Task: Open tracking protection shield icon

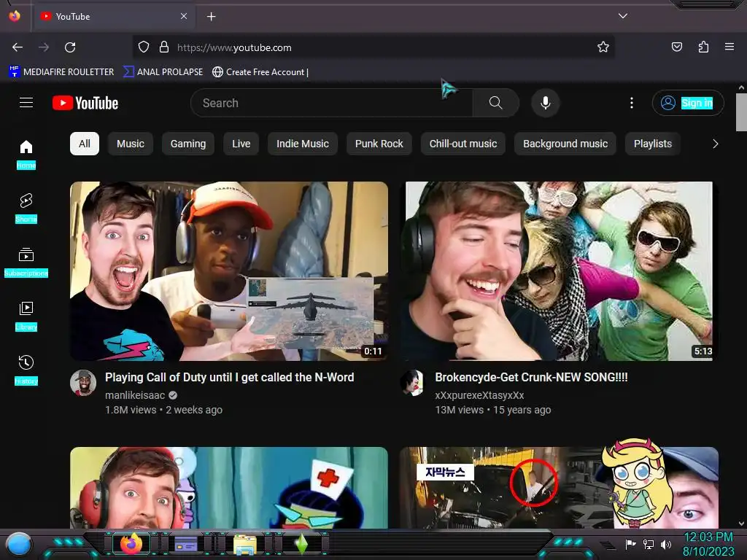Action: point(144,47)
